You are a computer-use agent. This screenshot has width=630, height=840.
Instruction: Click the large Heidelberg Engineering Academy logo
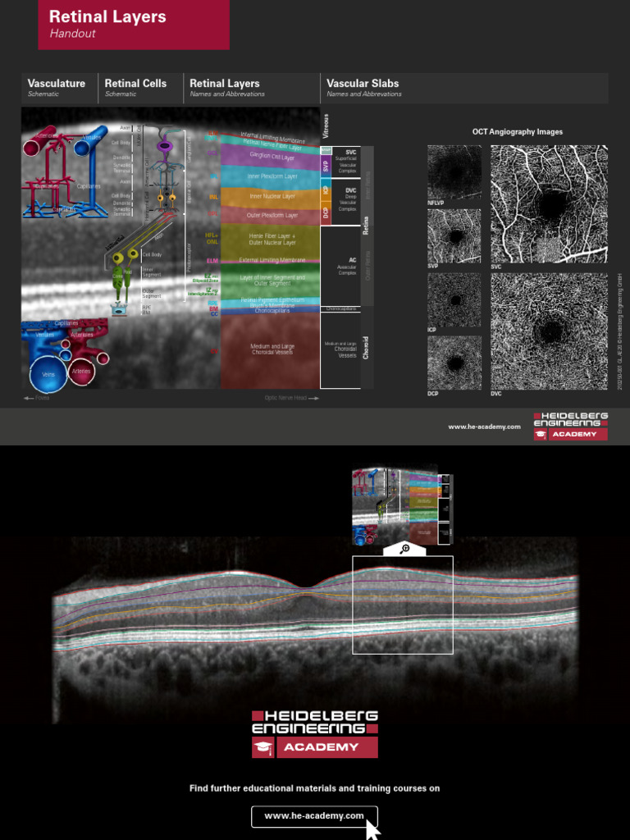315,734
